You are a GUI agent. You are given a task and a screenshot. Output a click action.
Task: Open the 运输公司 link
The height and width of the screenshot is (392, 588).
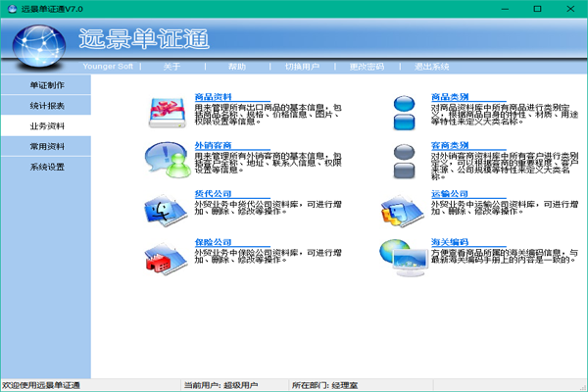point(450,194)
